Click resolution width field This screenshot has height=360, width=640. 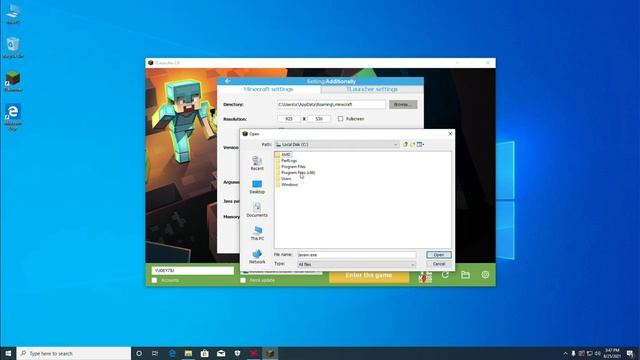tap(289, 119)
